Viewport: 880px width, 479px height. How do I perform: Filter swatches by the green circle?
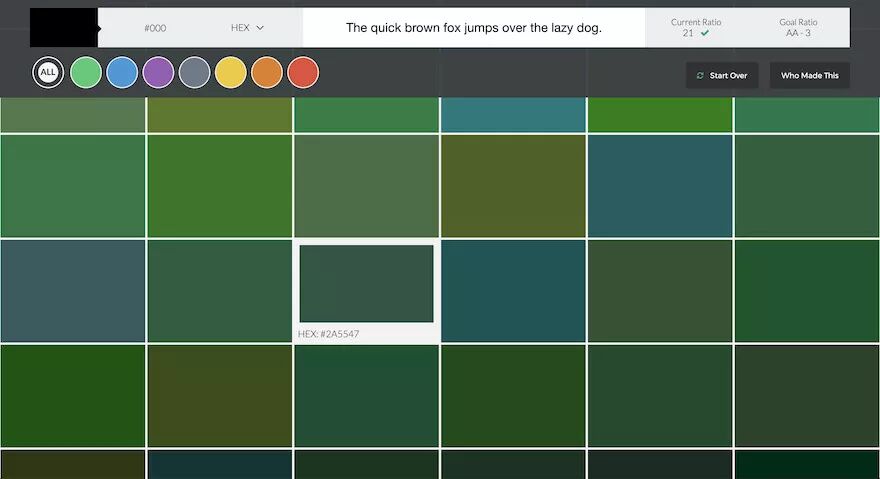click(86, 72)
